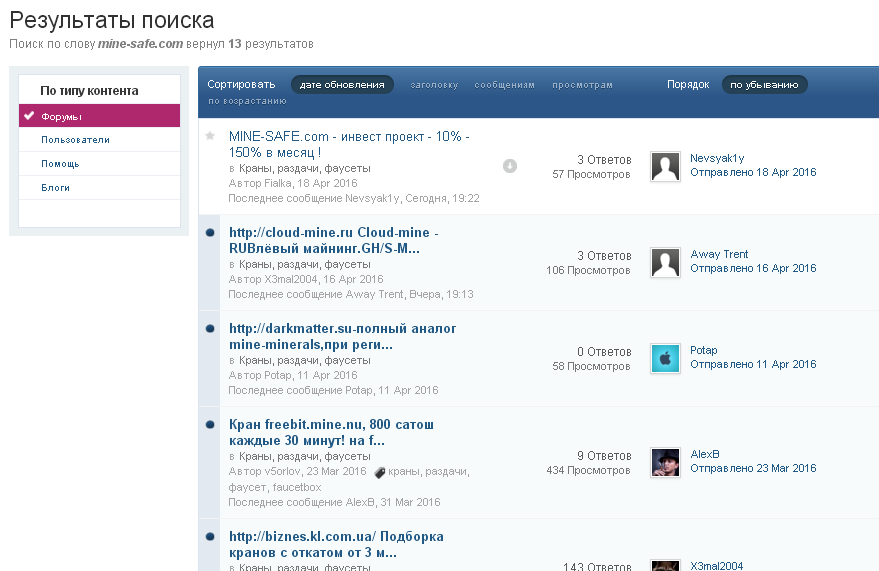Open Nevsyak1y's avatar image

tap(665, 167)
